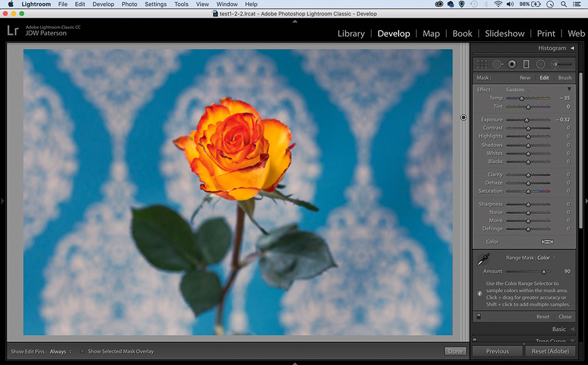Open the Settings menu
The image size is (588, 365).
pos(156,4)
